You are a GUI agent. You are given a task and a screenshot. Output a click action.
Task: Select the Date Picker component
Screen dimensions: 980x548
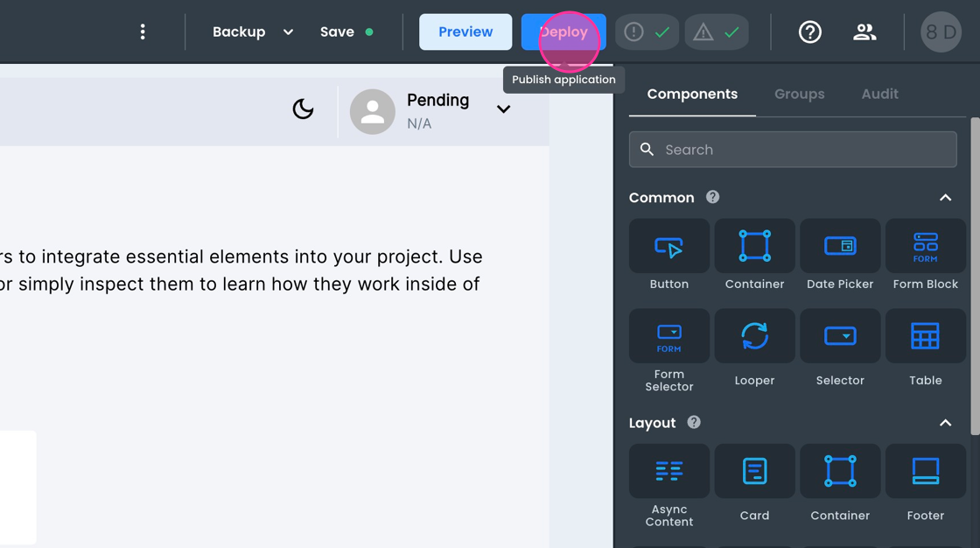pos(840,255)
